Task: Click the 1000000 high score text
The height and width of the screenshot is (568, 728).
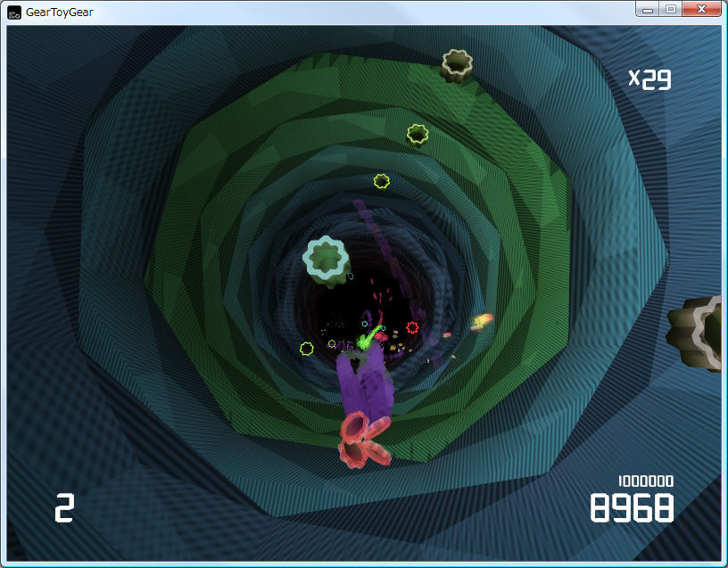Action: [x=646, y=482]
